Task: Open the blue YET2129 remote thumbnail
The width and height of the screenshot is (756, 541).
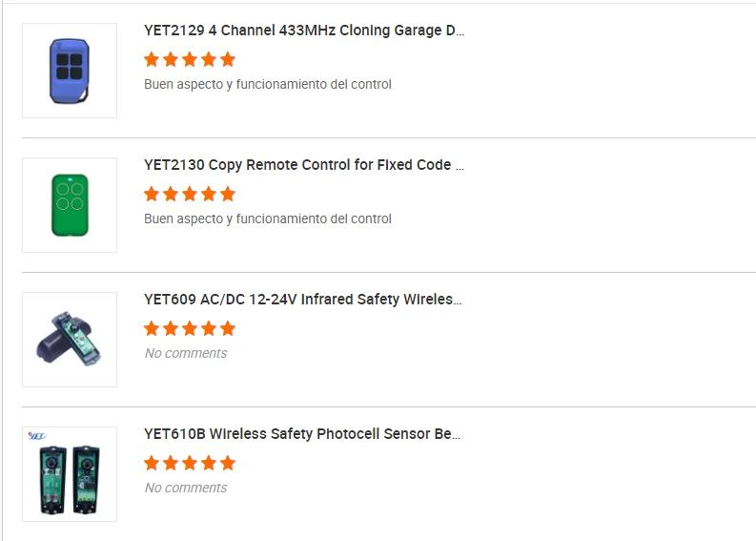Action: pos(69,71)
